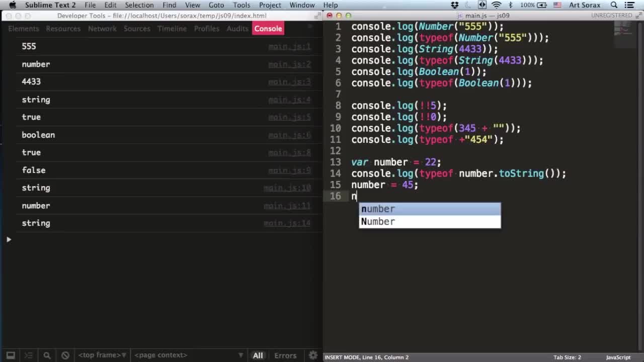This screenshot has height=362, width=644.
Task: Open the Edit menu
Action: (110, 5)
